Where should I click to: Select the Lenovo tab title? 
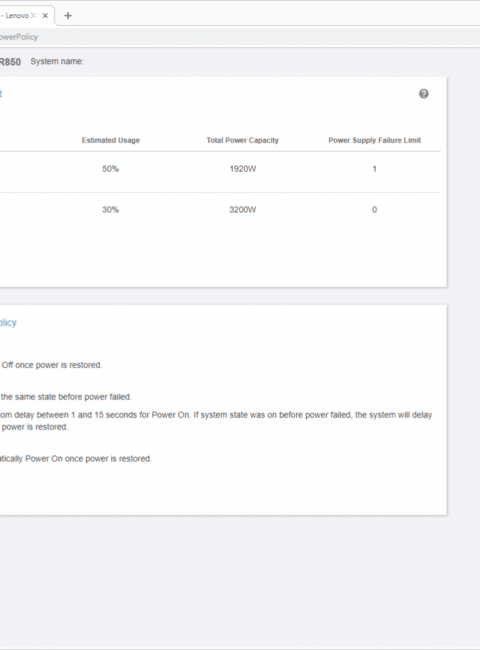19,15
